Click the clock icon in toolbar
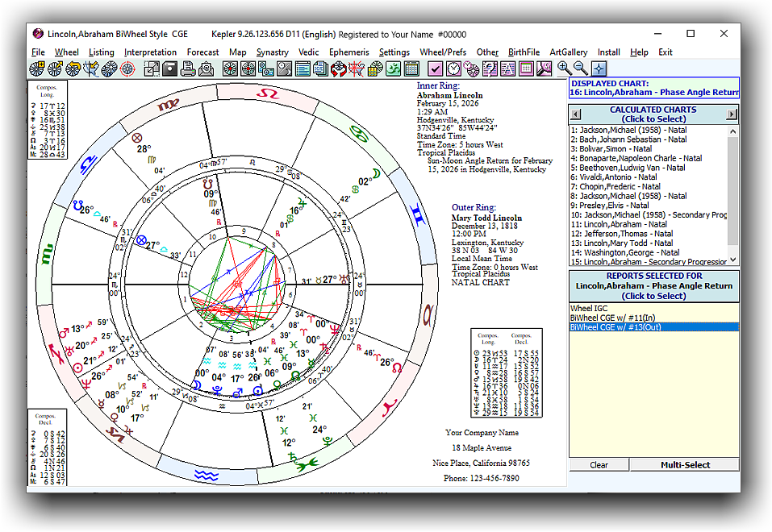772x532 pixels. tap(453, 69)
